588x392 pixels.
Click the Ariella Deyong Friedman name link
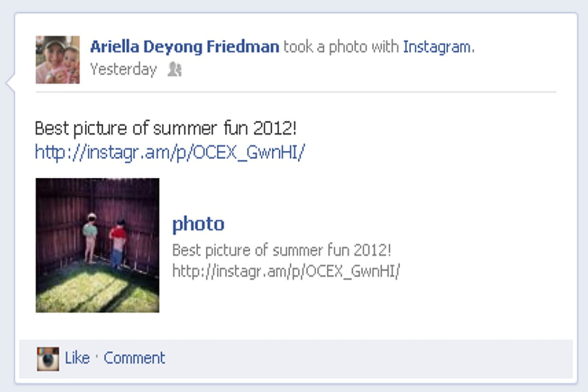(184, 47)
